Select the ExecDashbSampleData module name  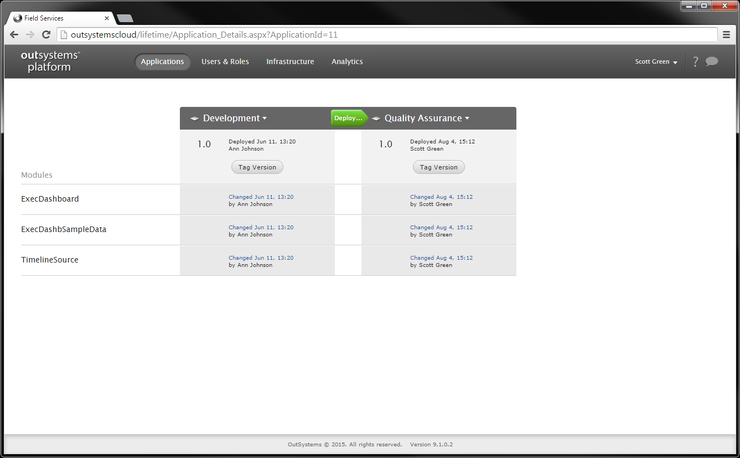click(x=64, y=229)
